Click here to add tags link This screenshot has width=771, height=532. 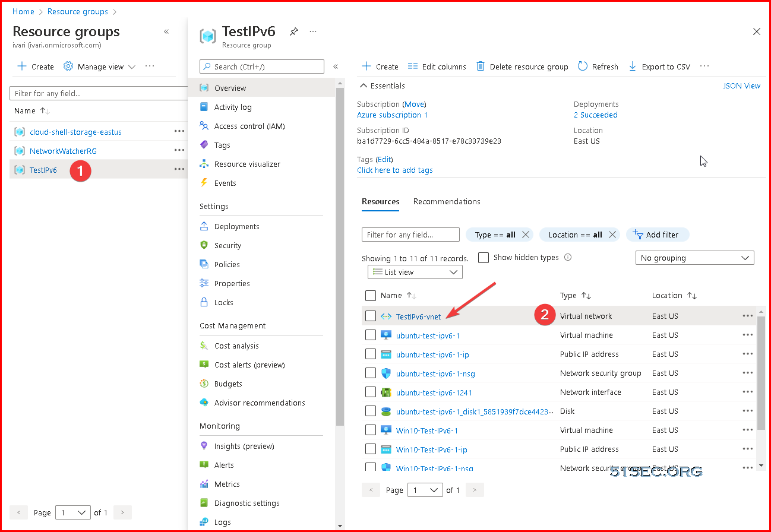click(x=395, y=170)
